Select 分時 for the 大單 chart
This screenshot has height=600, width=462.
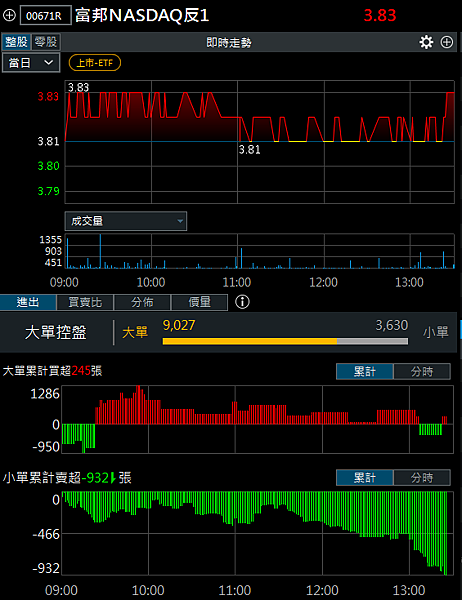tap(422, 371)
